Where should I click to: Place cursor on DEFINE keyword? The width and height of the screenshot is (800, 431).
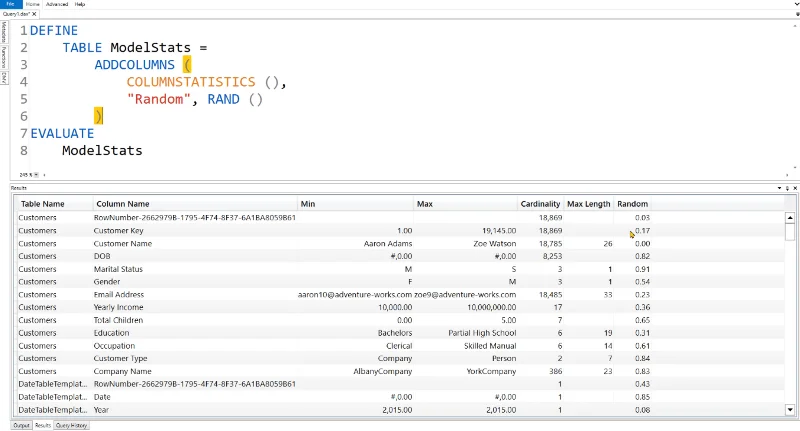(x=54, y=31)
